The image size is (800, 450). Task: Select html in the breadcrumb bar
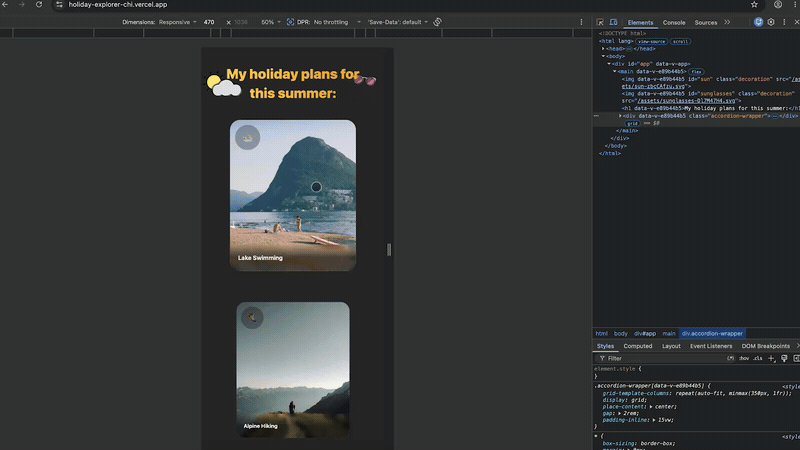pos(602,334)
